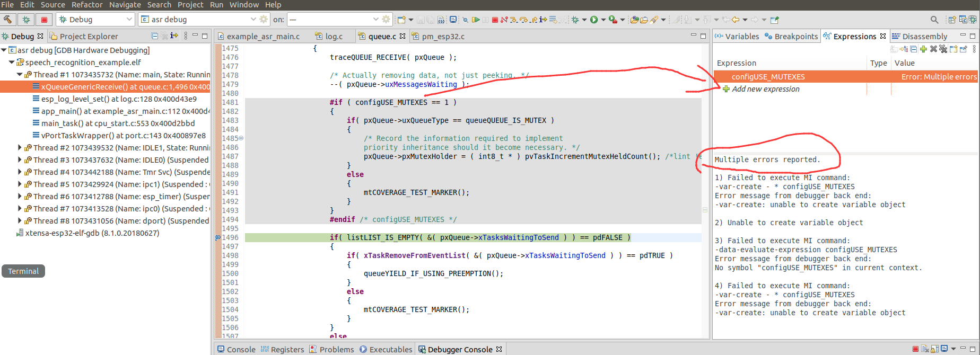Click the Build hammer icon
This screenshot has height=355, width=980.
[x=8, y=20]
